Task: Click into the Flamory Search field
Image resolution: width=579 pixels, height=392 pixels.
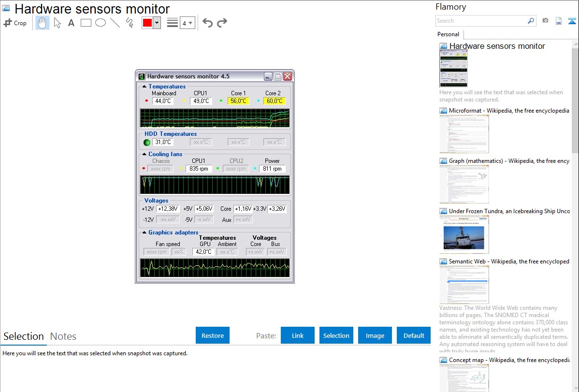Action: coord(481,21)
